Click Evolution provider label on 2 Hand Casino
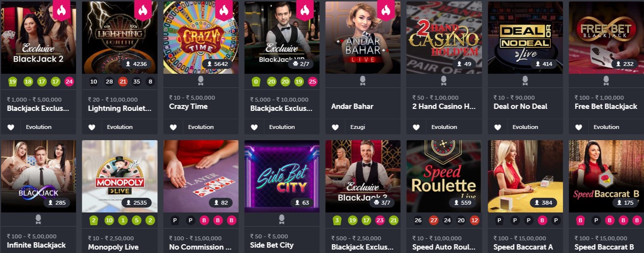This screenshot has height=253, width=644. point(444,127)
